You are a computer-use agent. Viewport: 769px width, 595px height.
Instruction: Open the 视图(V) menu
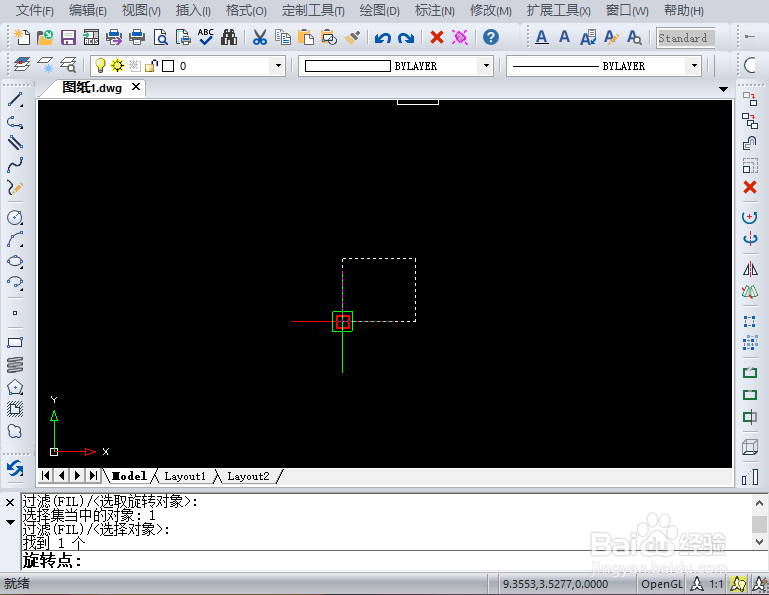(x=141, y=10)
